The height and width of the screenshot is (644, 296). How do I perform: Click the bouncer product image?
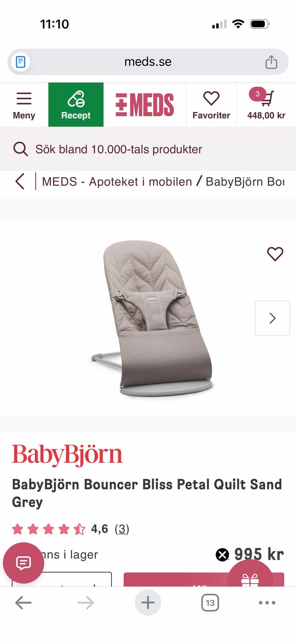[152, 318]
